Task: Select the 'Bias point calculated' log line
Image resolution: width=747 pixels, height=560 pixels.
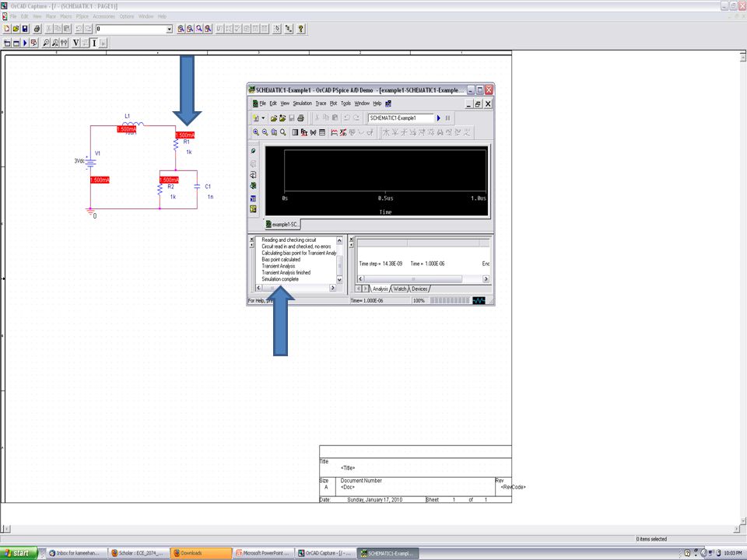Action: (281, 260)
